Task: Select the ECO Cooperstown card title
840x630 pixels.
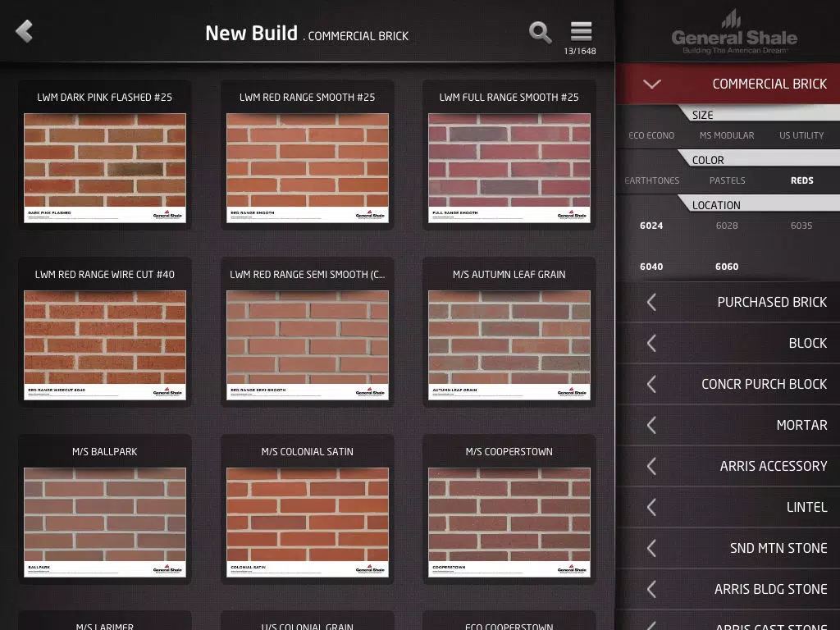Action: point(509,626)
